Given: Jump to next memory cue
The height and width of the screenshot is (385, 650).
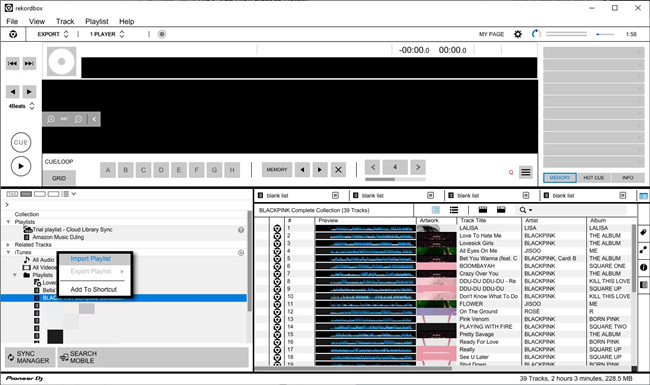Looking at the screenshot, I should (320, 169).
